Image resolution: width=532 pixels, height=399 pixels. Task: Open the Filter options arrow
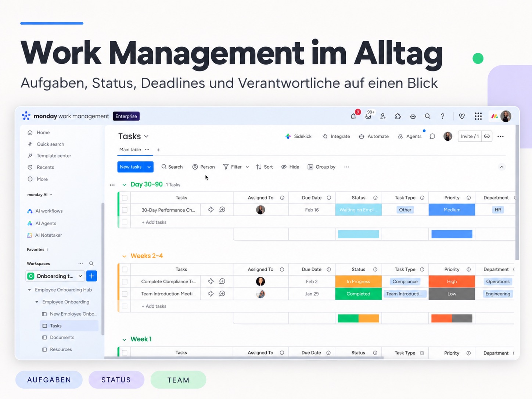pos(247,167)
